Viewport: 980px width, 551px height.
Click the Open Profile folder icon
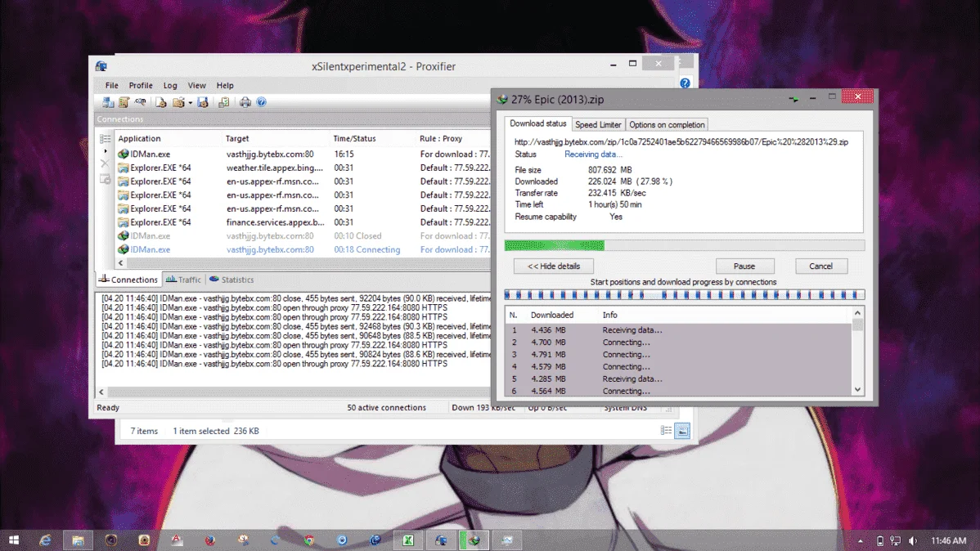pos(179,102)
